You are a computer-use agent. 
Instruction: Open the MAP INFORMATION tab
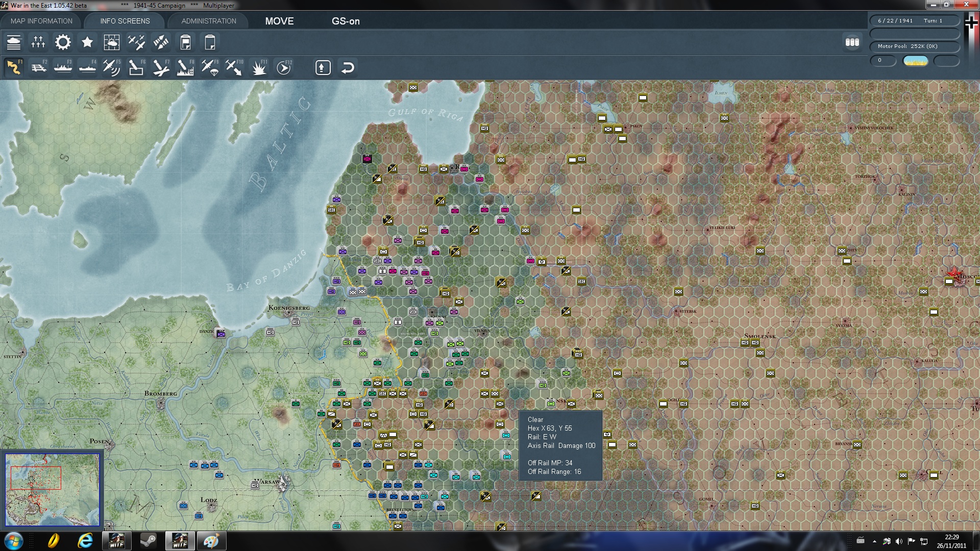click(41, 21)
